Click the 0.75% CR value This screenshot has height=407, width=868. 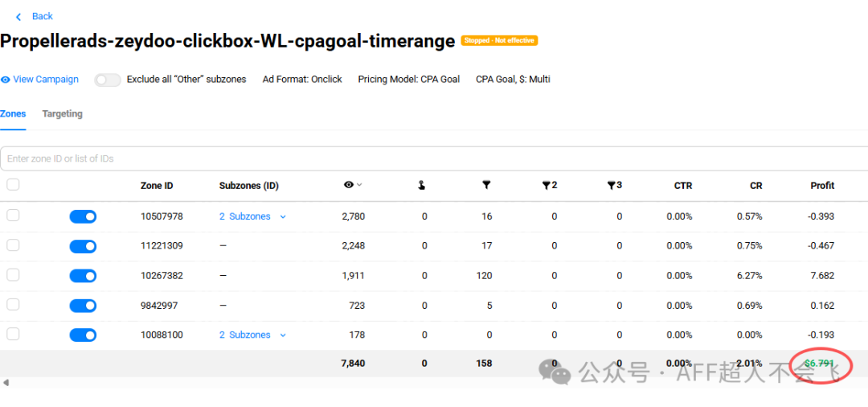click(750, 245)
